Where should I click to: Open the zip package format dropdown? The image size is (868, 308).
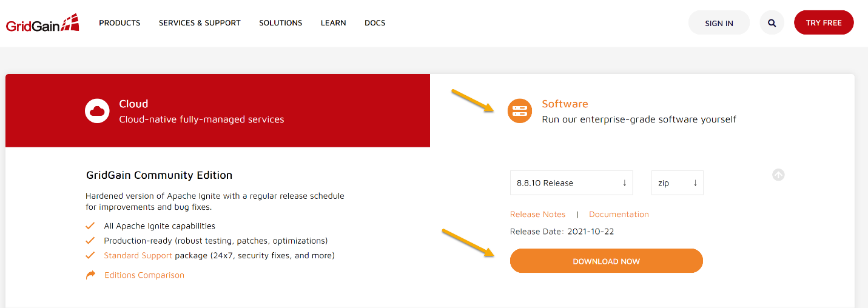point(678,182)
